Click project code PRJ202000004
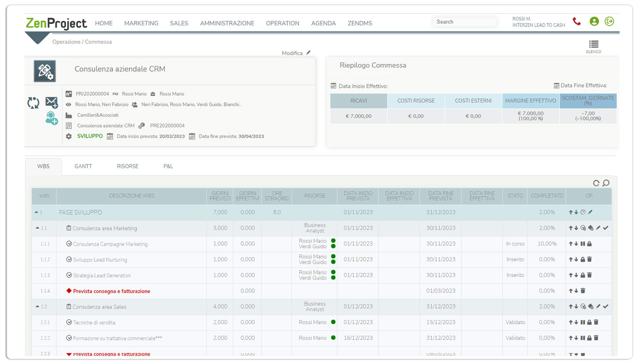This screenshot has width=640, height=364. pyautogui.click(x=92, y=94)
